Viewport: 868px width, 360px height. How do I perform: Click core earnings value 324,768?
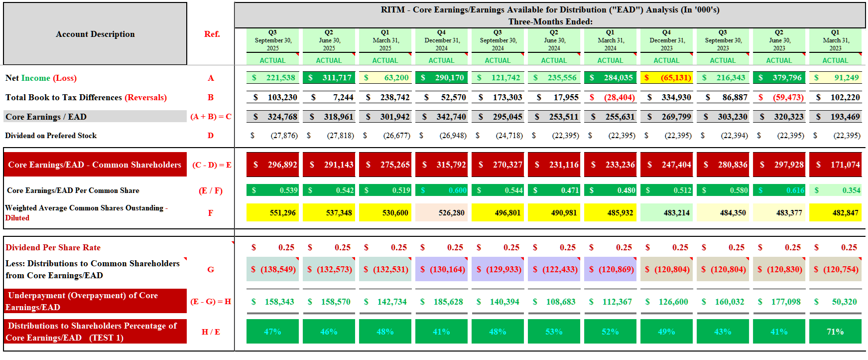[x=272, y=117]
